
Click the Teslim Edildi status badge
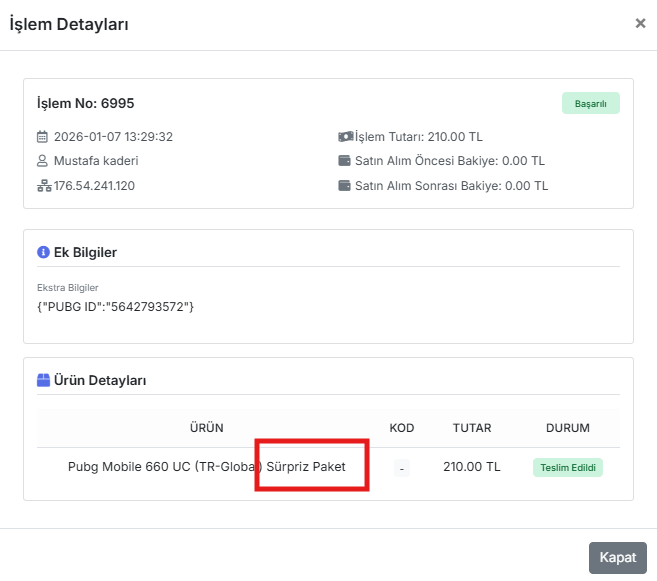click(568, 467)
